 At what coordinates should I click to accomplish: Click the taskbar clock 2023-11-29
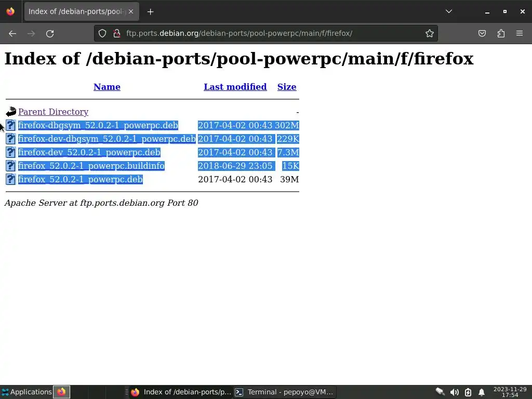click(x=510, y=392)
